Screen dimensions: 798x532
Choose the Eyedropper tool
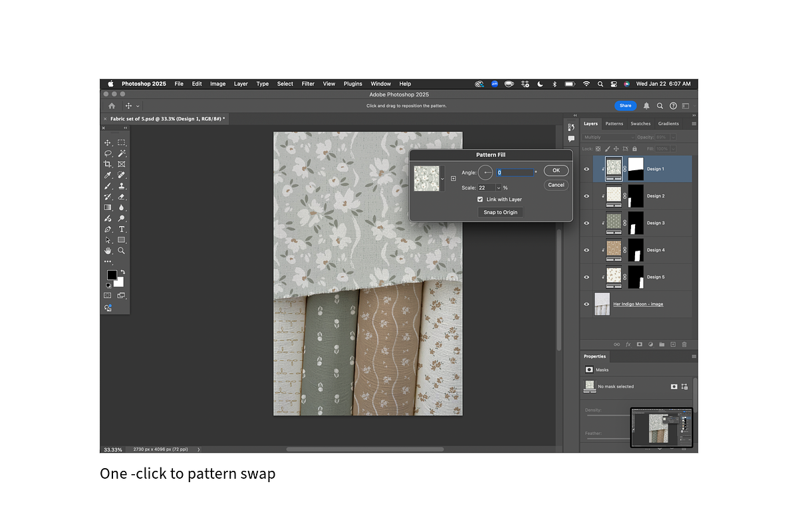[x=108, y=175]
